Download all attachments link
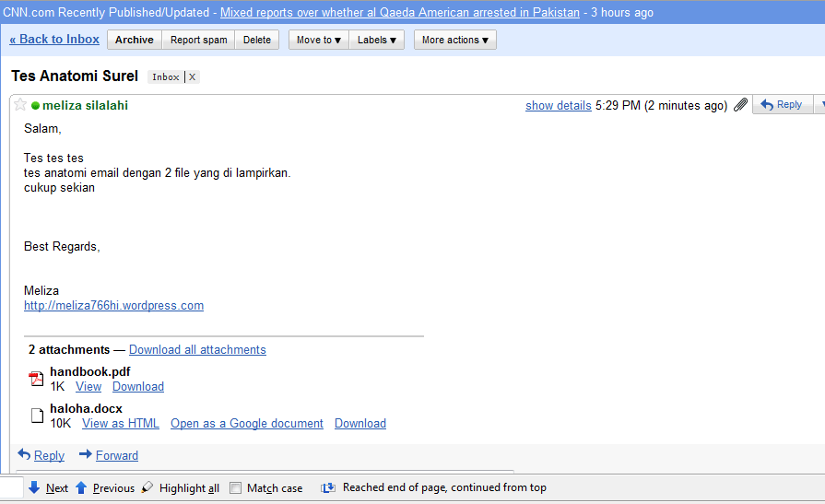Screen dimensions: 825x504 (x=197, y=349)
